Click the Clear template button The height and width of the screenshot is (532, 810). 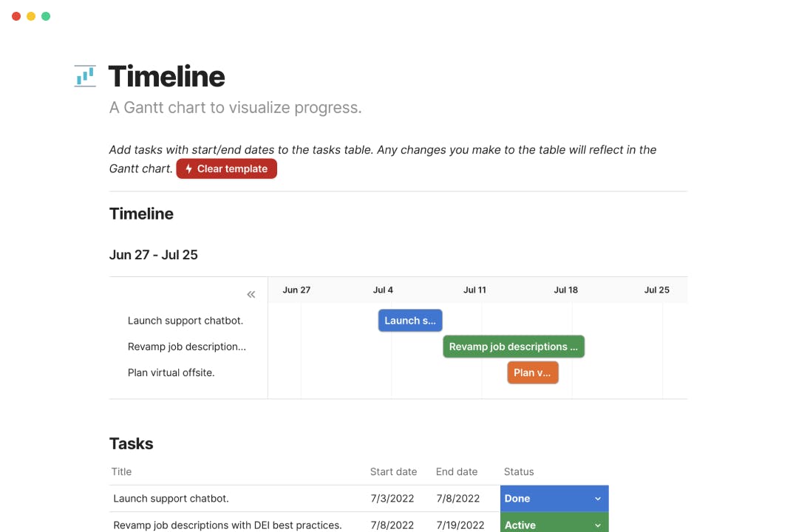(226, 168)
